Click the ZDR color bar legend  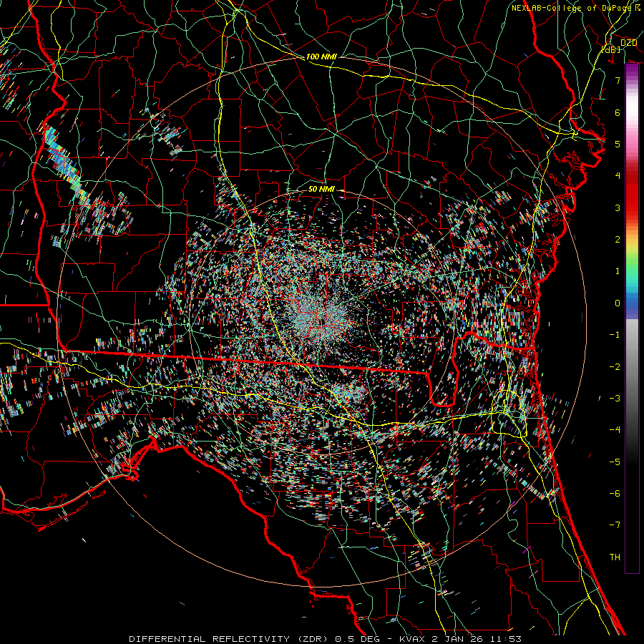pyautogui.click(x=632, y=318)
